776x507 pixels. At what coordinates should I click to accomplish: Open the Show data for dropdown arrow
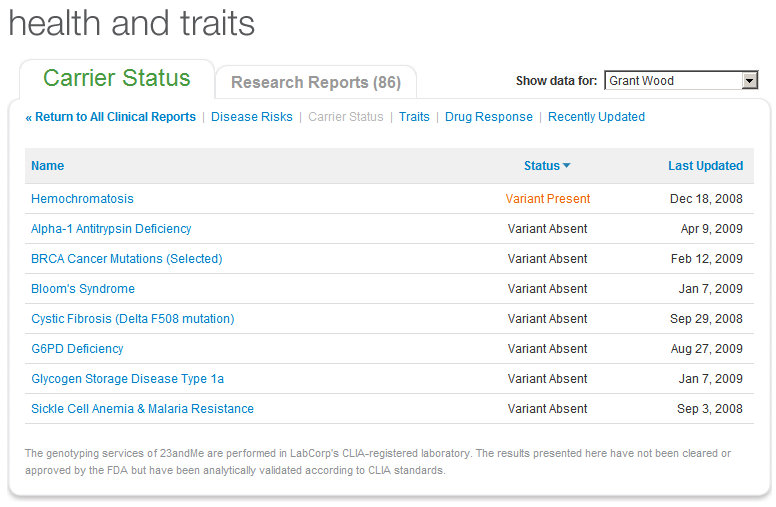pos(749,80)
